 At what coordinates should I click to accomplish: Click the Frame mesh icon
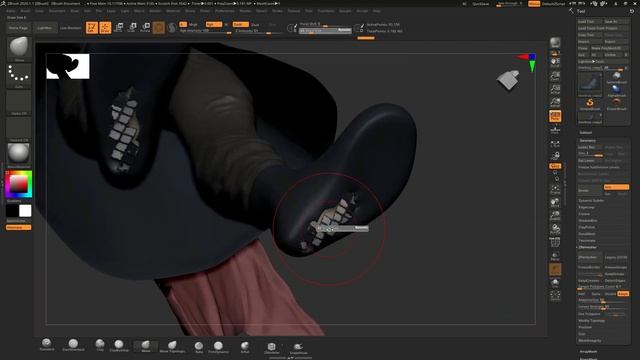click(x=555, y=189)
